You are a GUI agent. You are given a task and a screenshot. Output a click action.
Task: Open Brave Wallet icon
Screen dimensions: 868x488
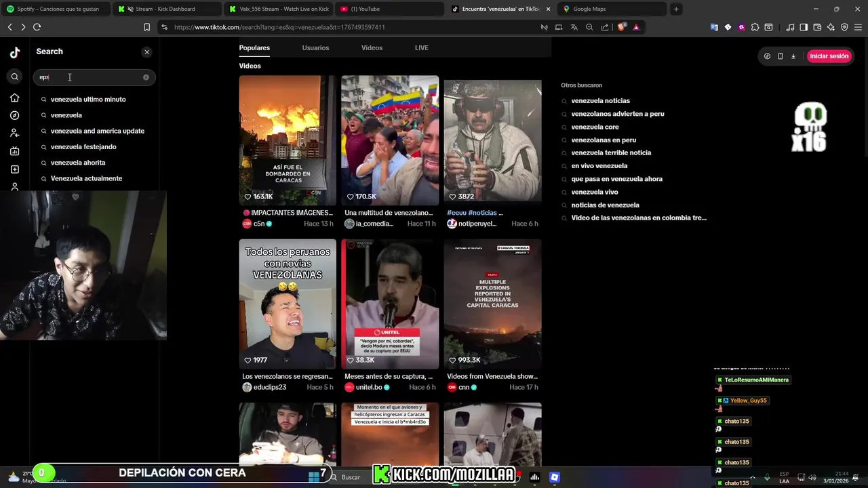pyautogui.click(x=817, y=27)
